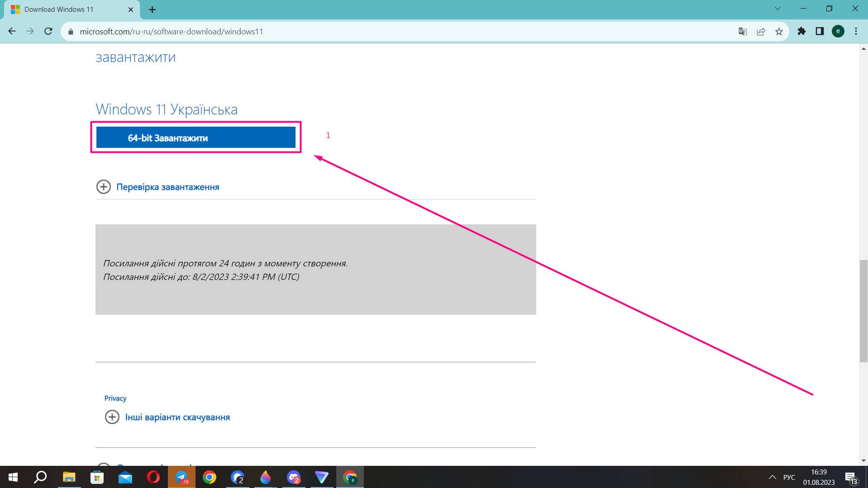Share this page icon
The height and width of the screenshot is (488, 868).
point(761,32)
